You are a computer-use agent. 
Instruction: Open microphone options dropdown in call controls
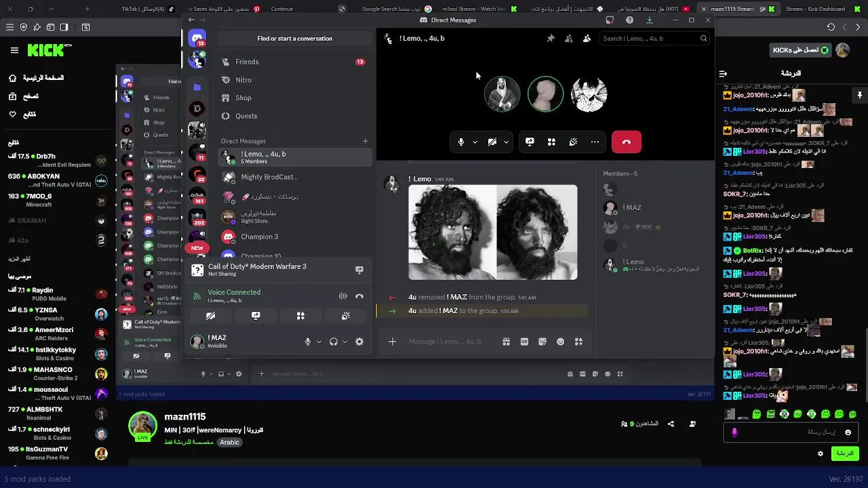coord(475,142)
